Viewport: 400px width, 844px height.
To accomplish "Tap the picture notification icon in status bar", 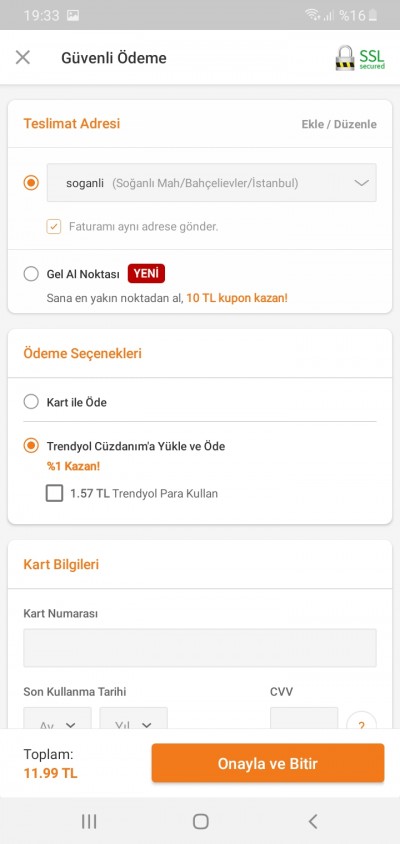I will click(x=73, y=15).
